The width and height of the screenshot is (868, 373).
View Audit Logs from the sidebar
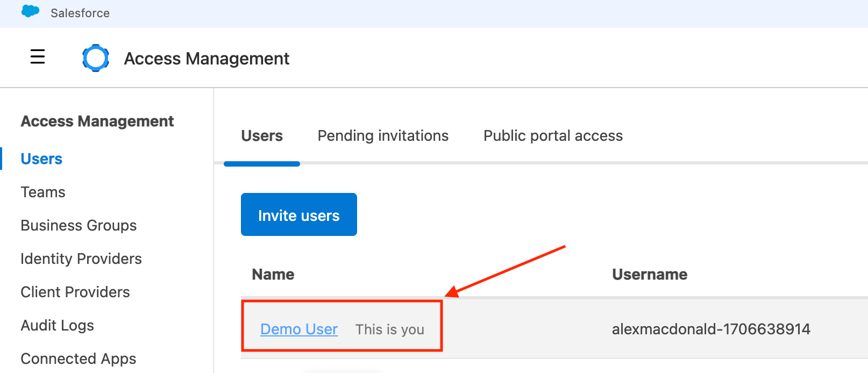(58, 326)
